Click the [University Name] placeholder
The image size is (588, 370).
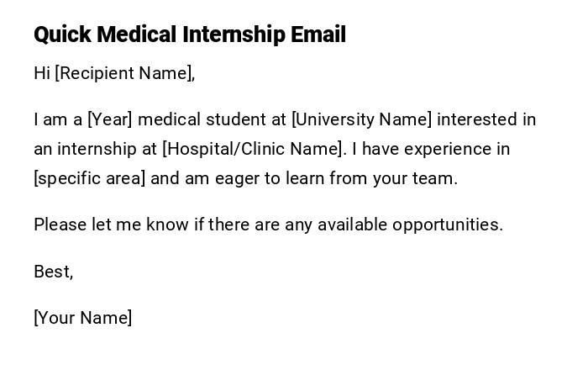coord(361,119)
